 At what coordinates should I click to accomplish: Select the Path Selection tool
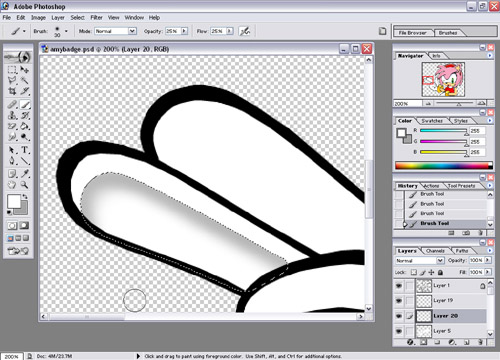point(12,150)
